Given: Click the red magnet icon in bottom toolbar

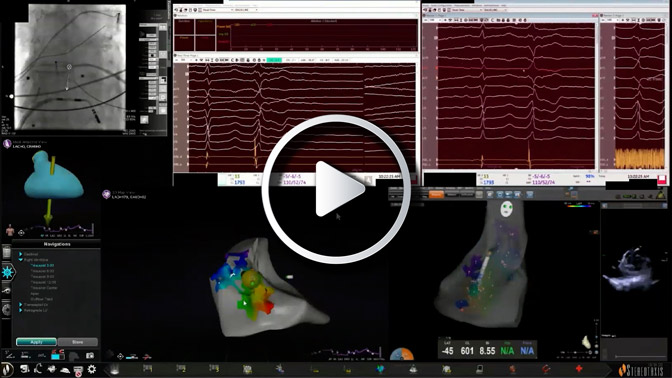Looking at the screenshot, I should (x=546, y=369).
